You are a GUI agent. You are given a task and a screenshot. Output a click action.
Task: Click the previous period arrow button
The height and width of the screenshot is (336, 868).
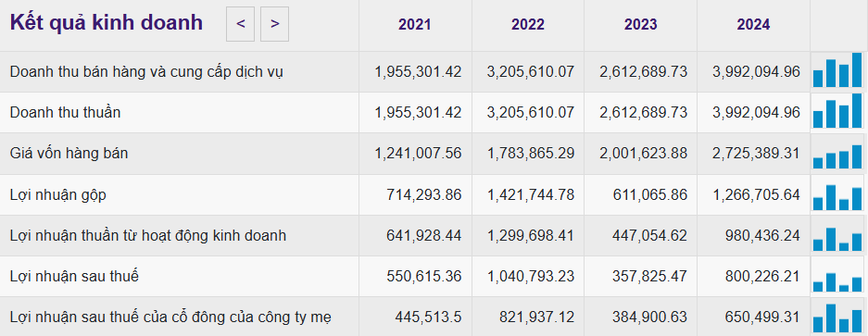(x=240, y=24)
